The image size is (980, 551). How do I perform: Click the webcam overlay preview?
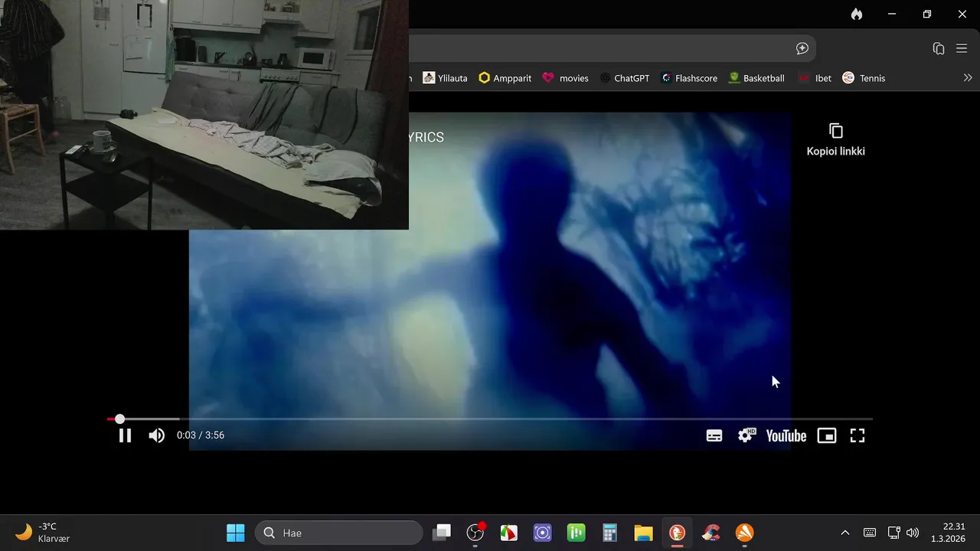point(204,115)
